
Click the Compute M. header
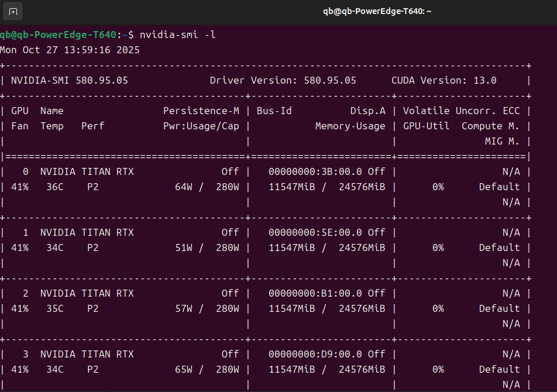point(490,126)
